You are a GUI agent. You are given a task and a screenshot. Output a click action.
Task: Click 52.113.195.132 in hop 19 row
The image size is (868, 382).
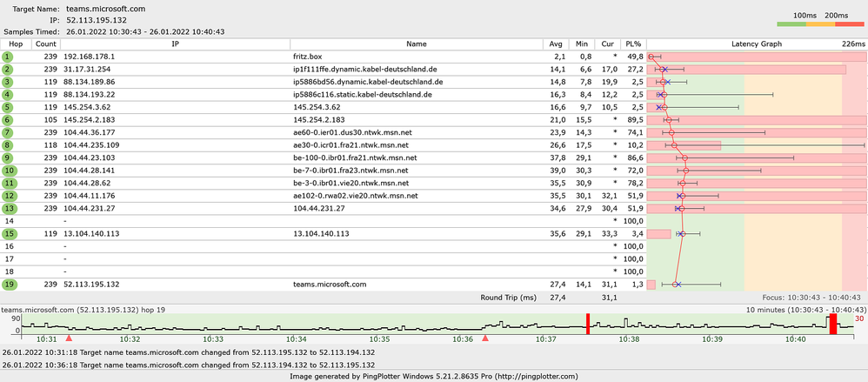(90, 285)
